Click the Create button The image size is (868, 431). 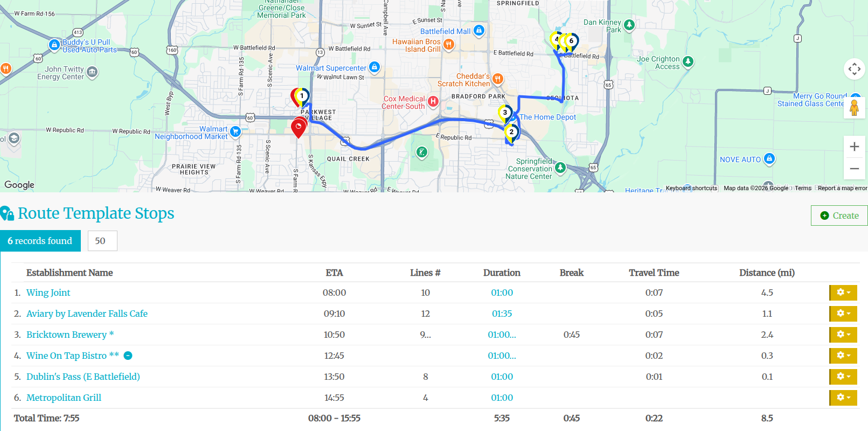pyautogui.click(x=839, y=215)
